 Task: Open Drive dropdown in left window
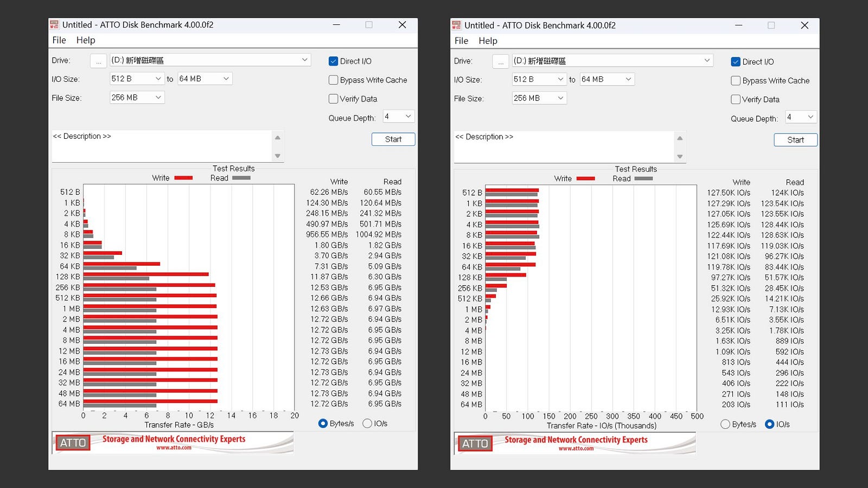210,60
